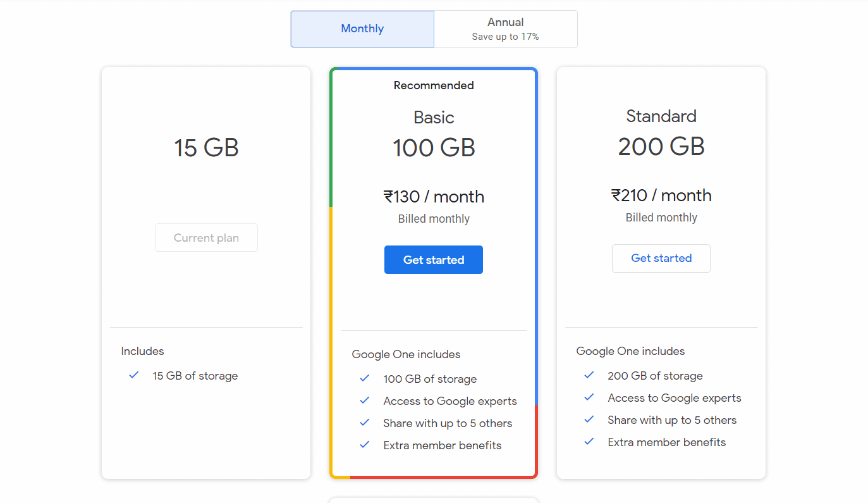This screenshot has height=503, width=868.
Task: Click Basic plan's Share with up to 5 others checkmark
Action: (x=365, y=423)
